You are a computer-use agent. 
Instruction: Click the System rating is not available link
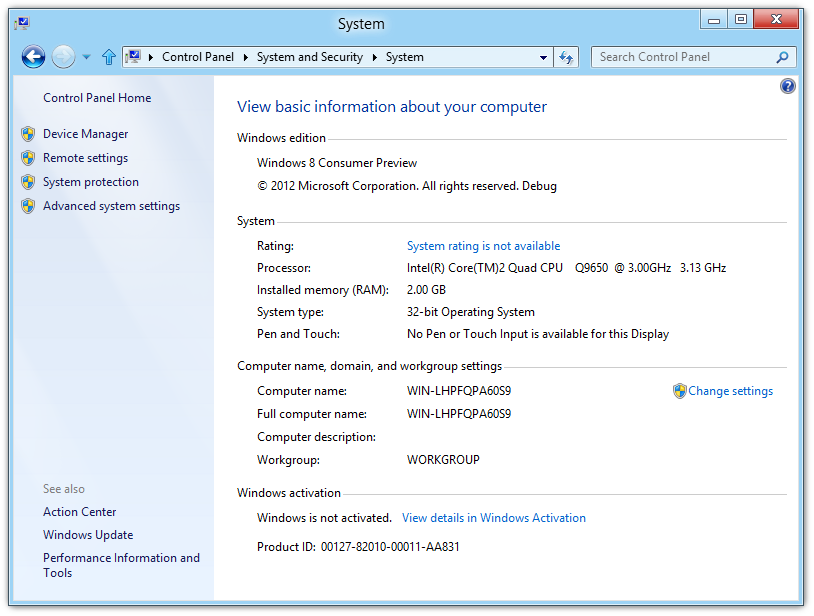(483, 246)
